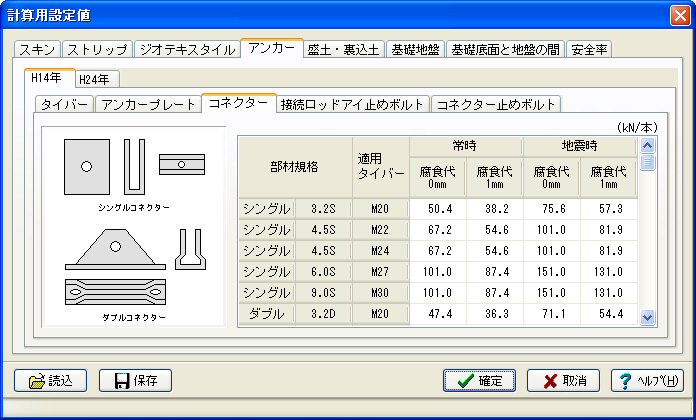Open the 接続ロッドアイ止めボルト tab
696x420 pixels.
(352, 104)
